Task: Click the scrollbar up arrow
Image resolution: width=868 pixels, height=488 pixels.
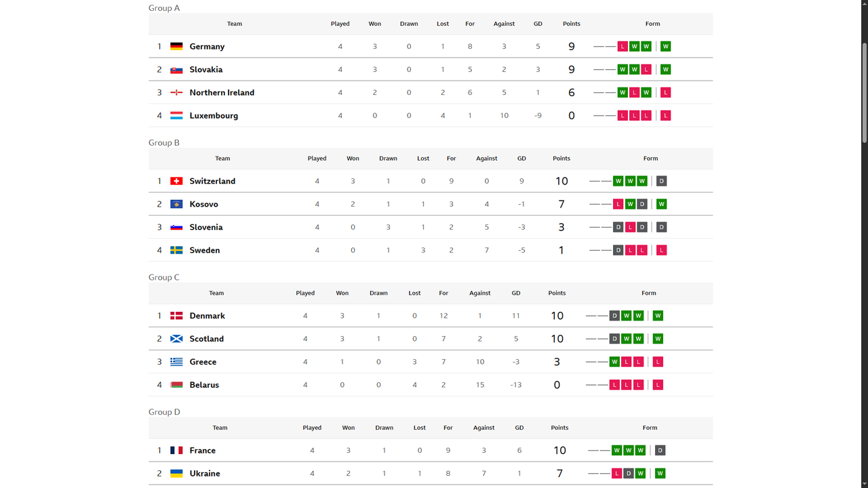Action: tap(864, 4)
